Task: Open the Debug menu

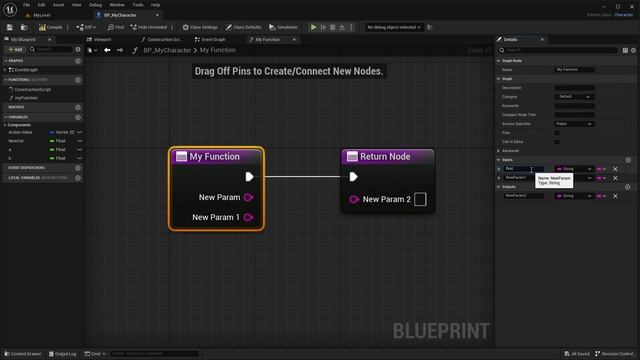Action: 95,5
